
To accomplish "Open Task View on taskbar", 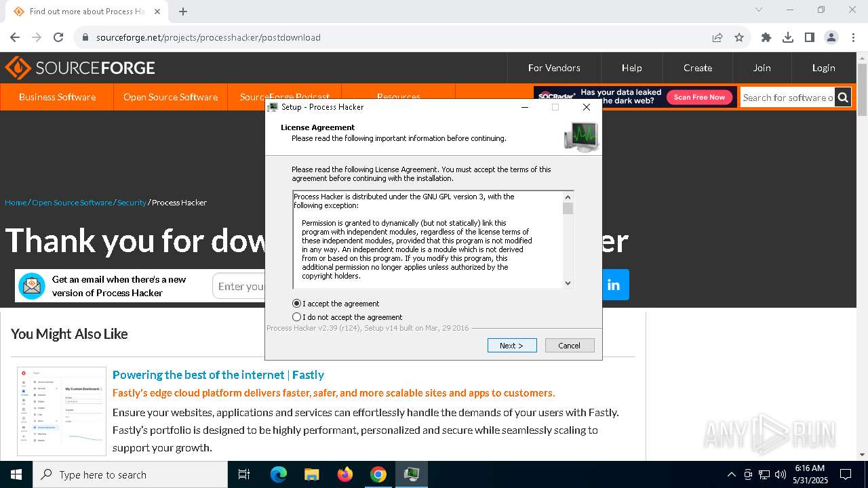I will 244,474.
